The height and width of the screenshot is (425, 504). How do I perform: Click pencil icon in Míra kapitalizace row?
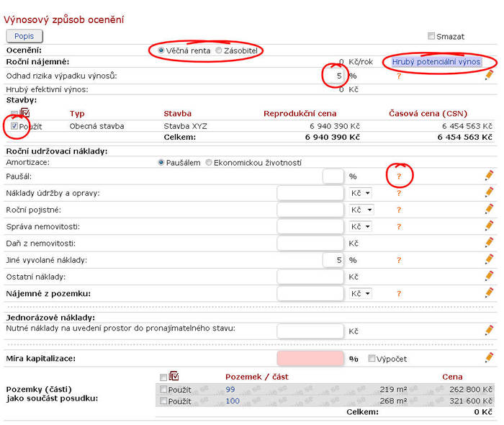point(489,357)
